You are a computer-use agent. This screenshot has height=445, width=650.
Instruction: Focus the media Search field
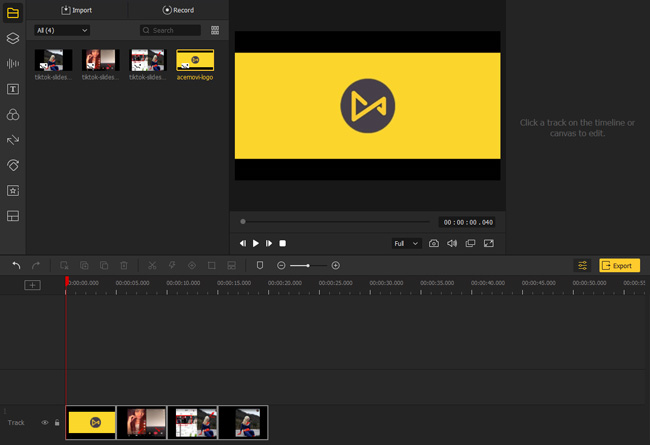point(170,30)
